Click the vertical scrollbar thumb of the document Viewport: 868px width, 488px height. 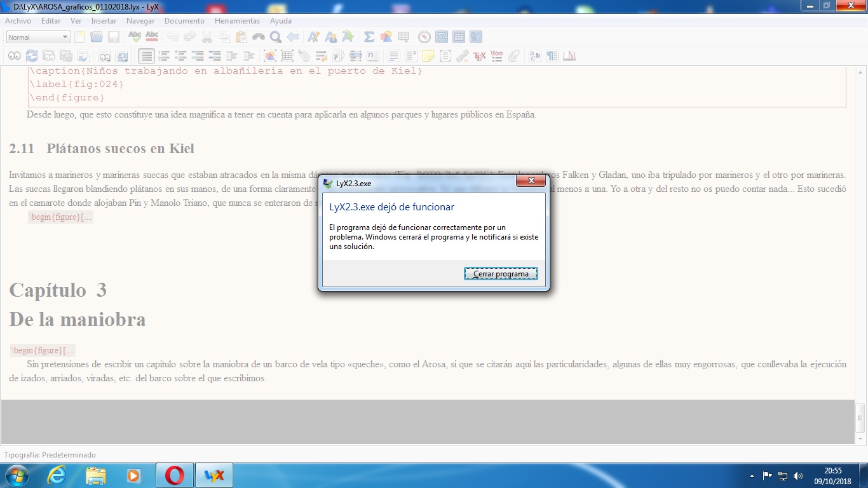tap(860, 417)
